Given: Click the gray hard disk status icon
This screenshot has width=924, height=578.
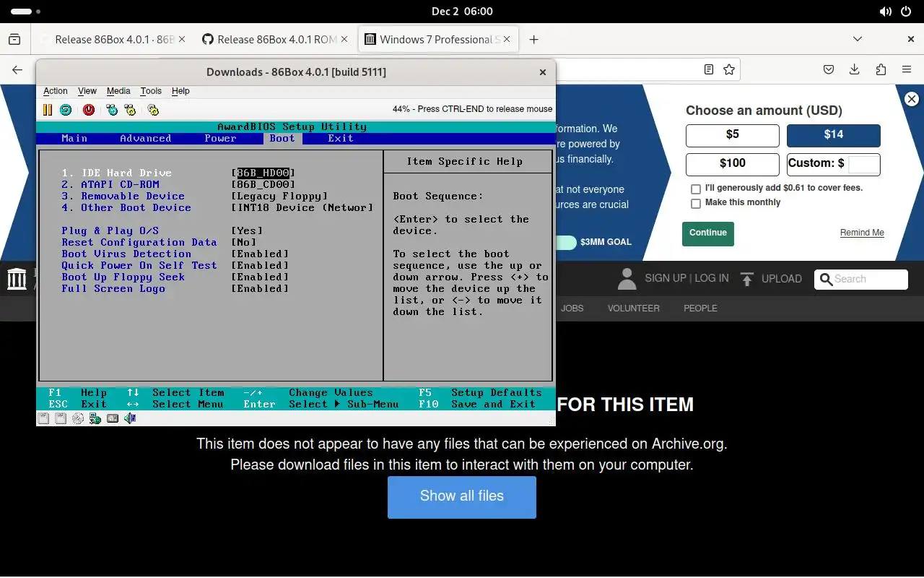Looking at the screenshot, I should click(x=113, y=418).
